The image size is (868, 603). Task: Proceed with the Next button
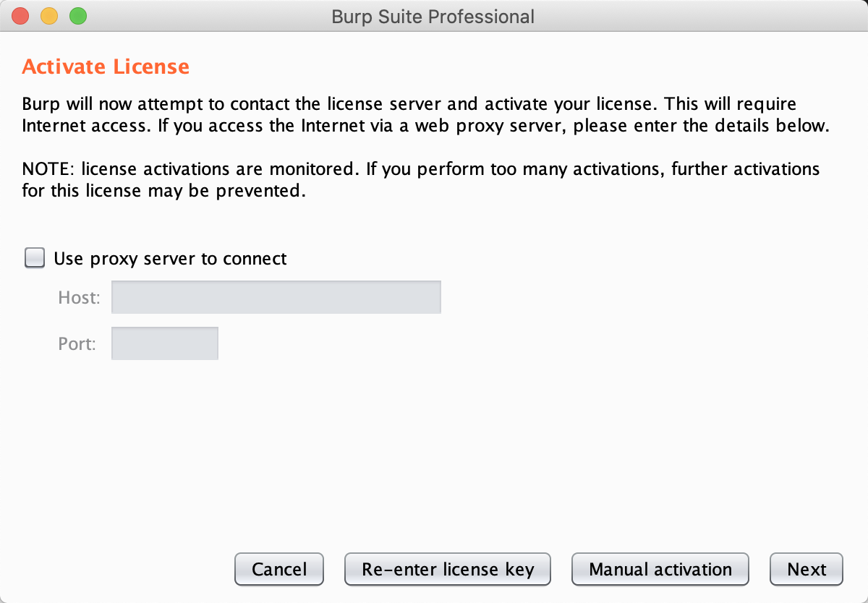807,569
